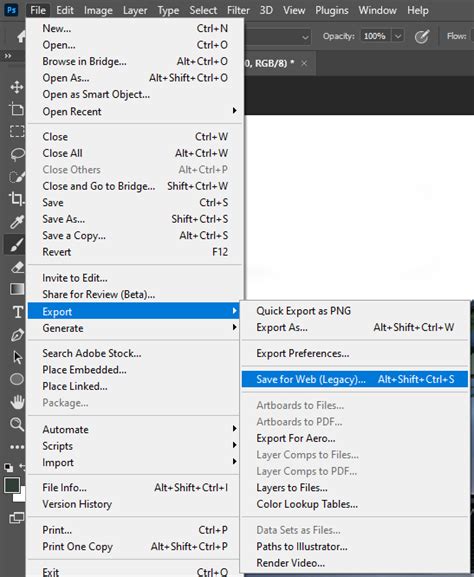Expand the toolbar double-arrow chevrons
The image size is (474, 577).
[8, 56]
